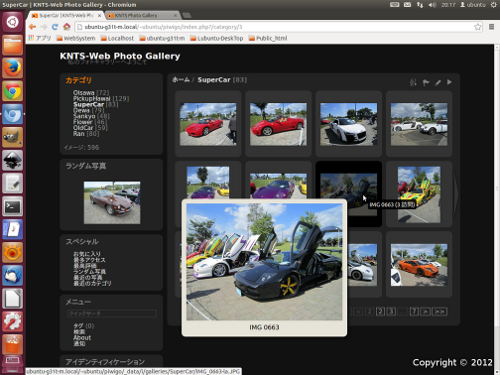Click the pencil edit icon in gallery toolbar

point(438,82)
